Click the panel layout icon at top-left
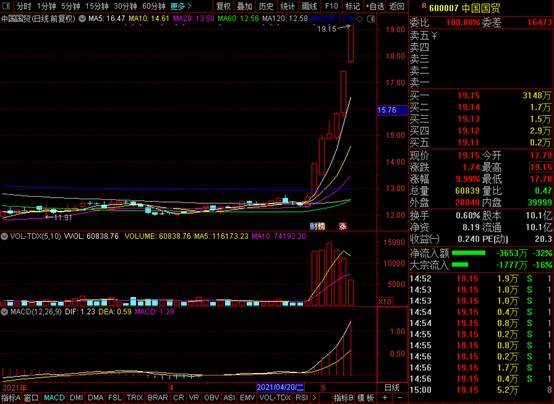This screenshot has height=404, width=554. coord(6,6)
